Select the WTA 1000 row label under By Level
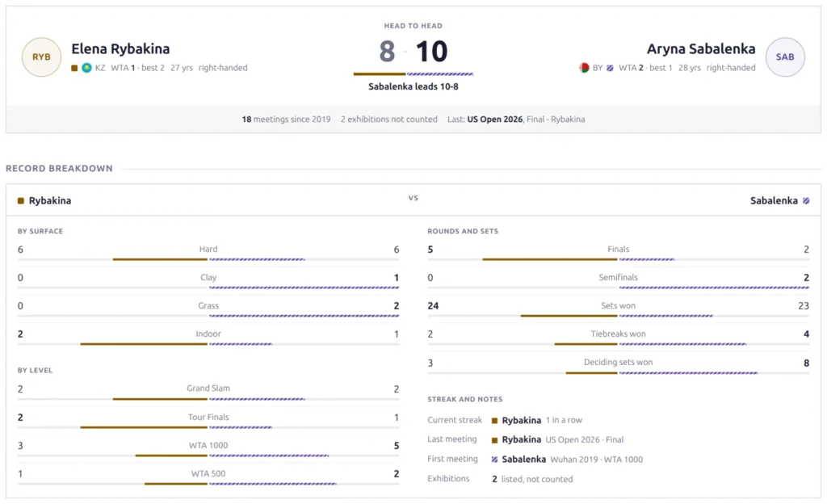The width and height of the screenshot is (827, 504). pos(208,446)
